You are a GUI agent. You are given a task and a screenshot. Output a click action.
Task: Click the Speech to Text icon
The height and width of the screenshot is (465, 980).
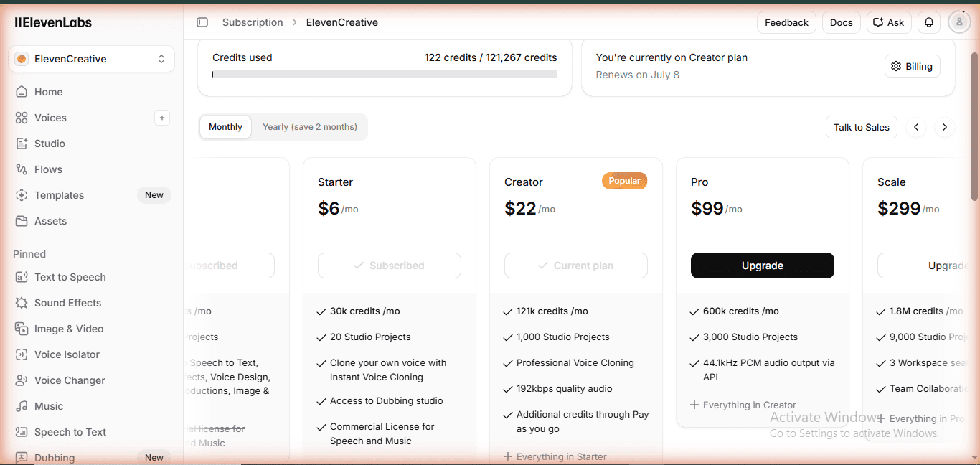(22, 432)
